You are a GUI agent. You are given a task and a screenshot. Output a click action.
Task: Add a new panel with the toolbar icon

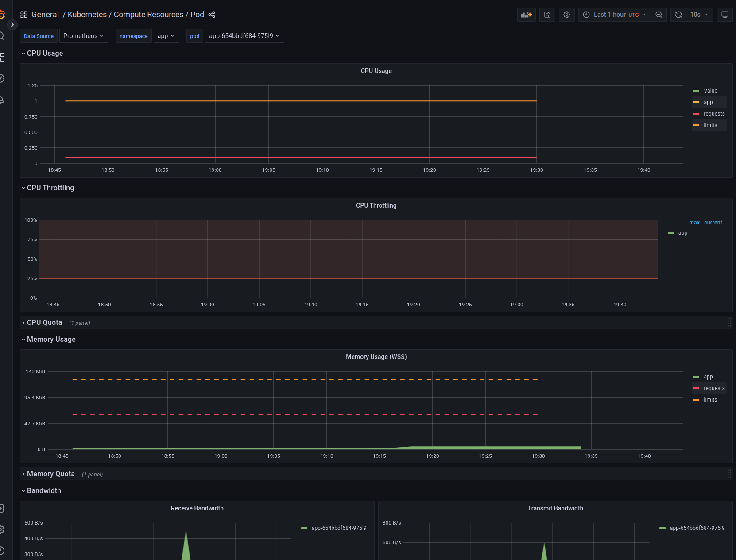point(527,15)
